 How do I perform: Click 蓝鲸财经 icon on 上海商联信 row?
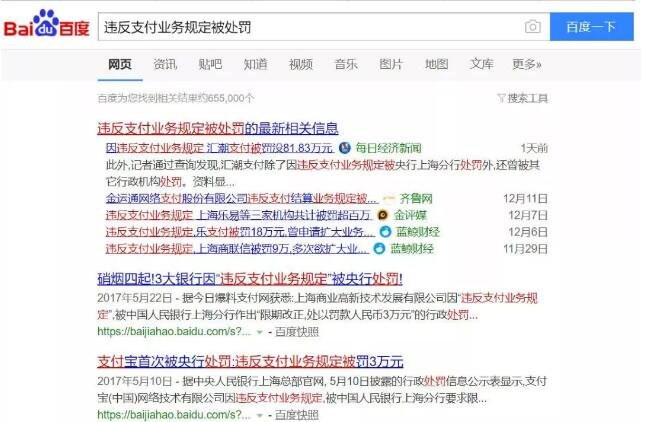pos(379,249)
